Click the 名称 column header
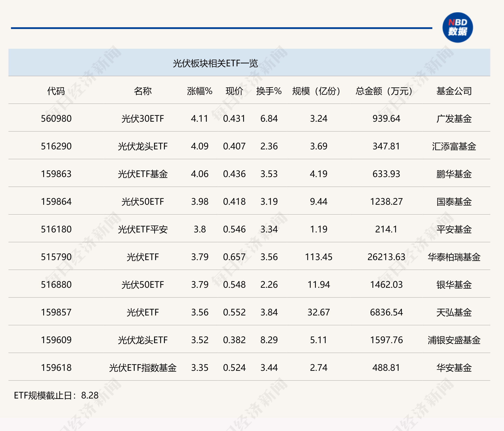This screenshot has height=431, width=504. (143, 91)
